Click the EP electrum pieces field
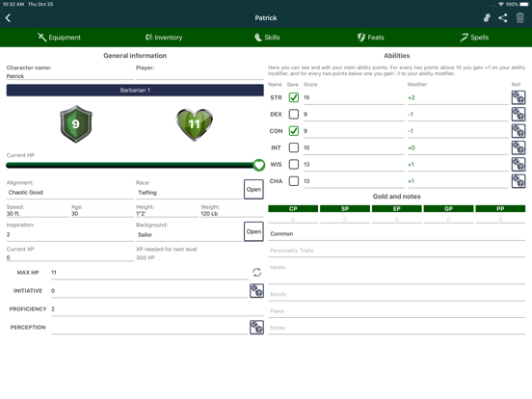The width and height of the screenshot is (532, 399). pos(397,220)
